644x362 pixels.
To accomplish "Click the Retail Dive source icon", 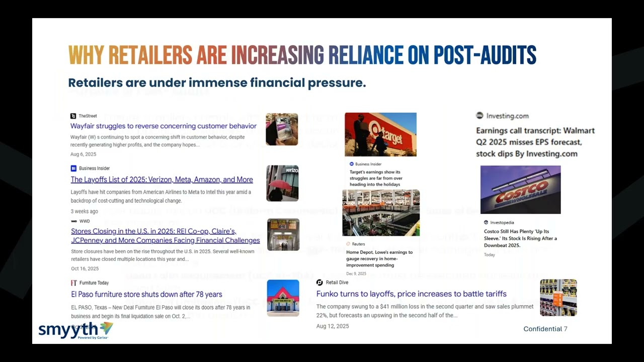I will click(319, 283).
